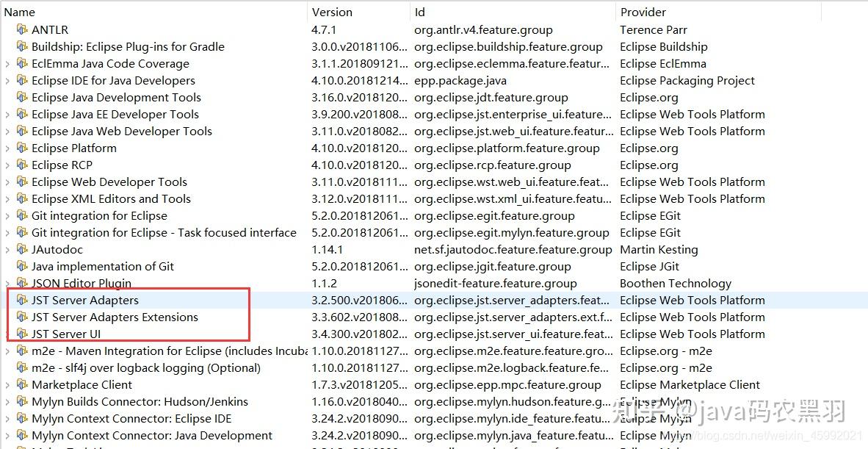Screen dimensions: 868x449
Task: Click the m2e Maven Integration for Eclipse icon
Action: click(22, 351)
